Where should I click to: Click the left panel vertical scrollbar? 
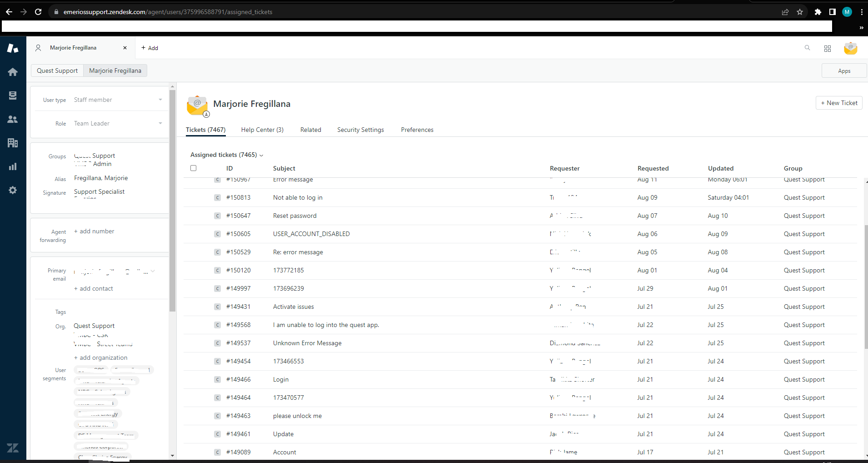point(172,200)
